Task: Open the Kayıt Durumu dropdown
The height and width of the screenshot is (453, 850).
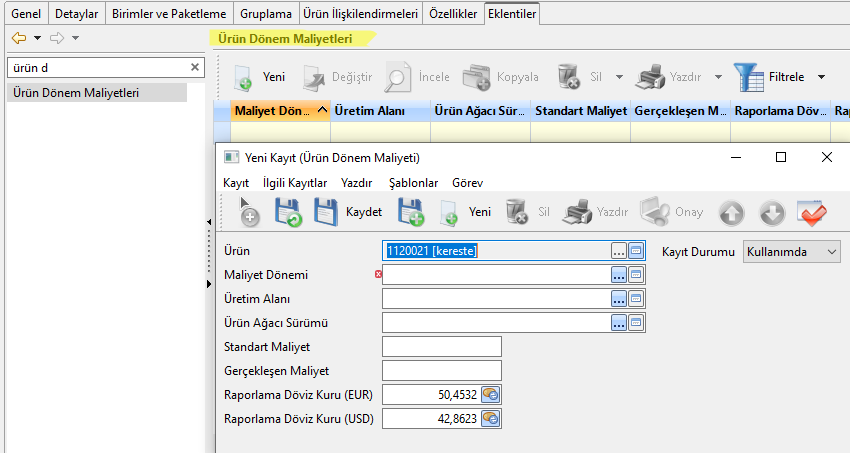Action: [791, 251]
